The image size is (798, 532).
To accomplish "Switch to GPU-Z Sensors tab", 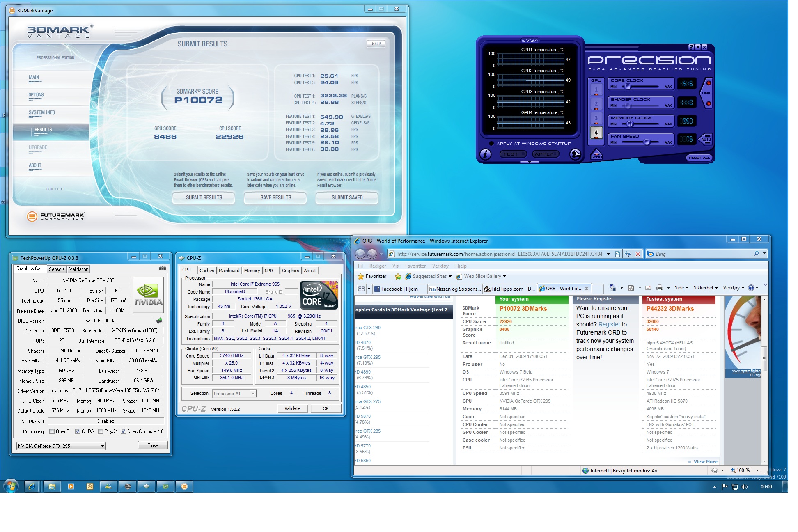I will 57,269.
